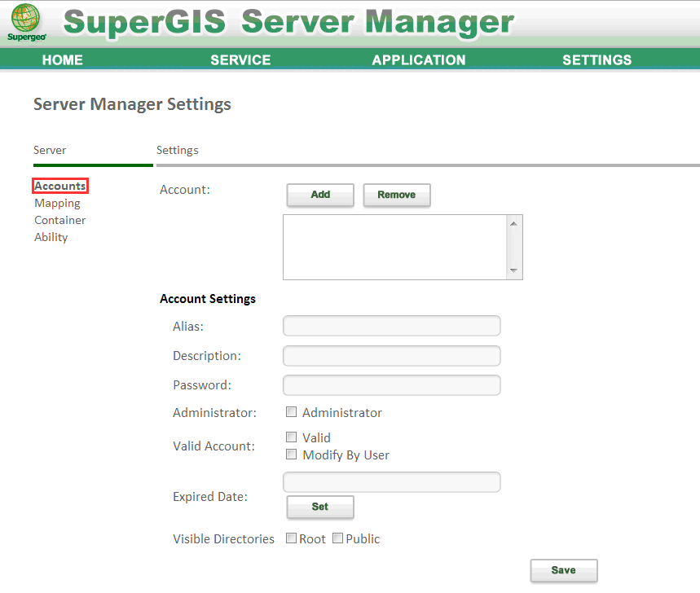Click the account list scroll down arrow
Viewport: 700px width, 593px height.
[x=513, y=270]
